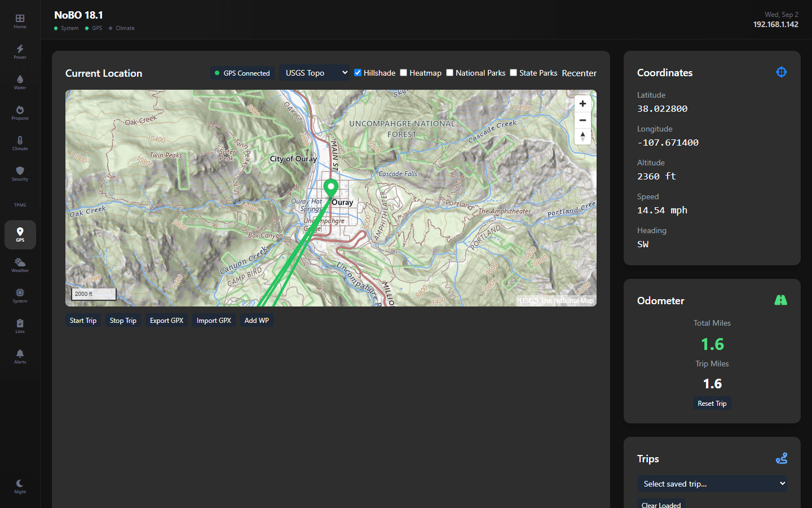Toggle Night mode moon icon
This screenshot has height=508, width=812.
[20, 487]
